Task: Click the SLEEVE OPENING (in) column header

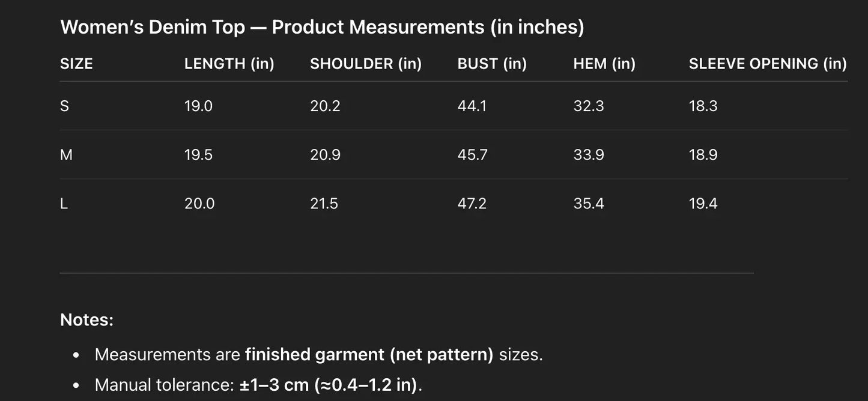Action: click(x=767, y=64)
